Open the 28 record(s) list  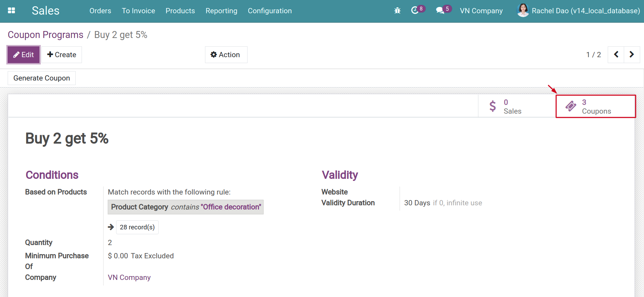(137, 227)
